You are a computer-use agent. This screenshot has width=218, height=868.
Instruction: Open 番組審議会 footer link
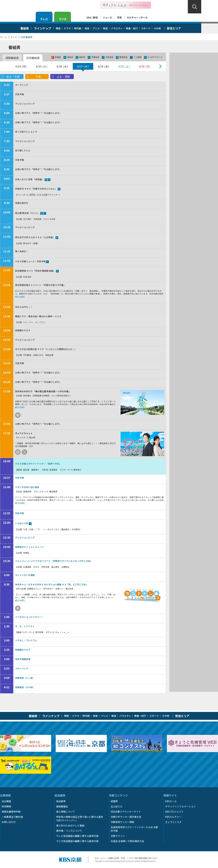(x=62, y=807)
